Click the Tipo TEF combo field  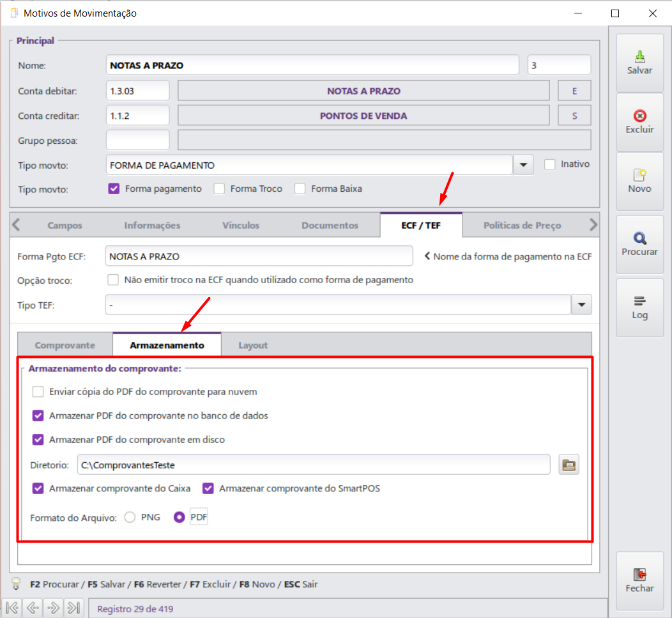(338, 305)
